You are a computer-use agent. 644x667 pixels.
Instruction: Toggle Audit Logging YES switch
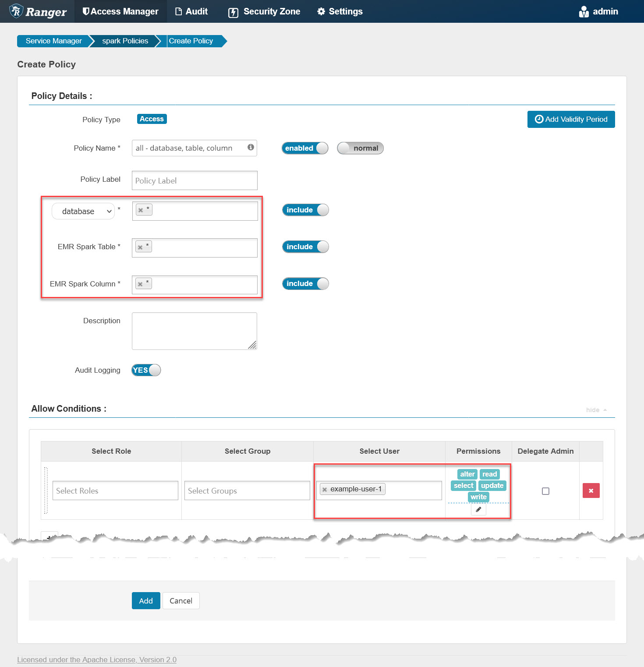[x=146, y=370]
